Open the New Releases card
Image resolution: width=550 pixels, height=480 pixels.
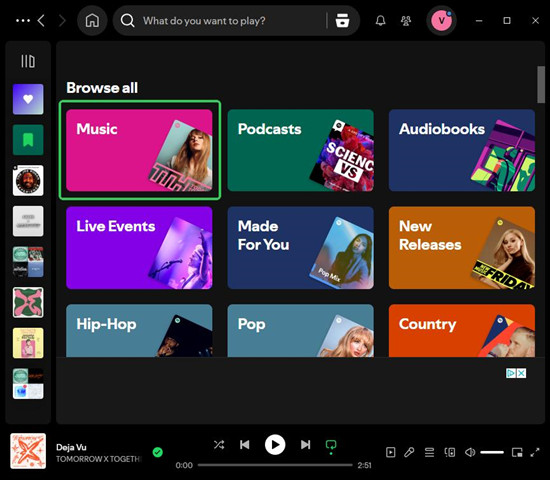tap(462, 248)
